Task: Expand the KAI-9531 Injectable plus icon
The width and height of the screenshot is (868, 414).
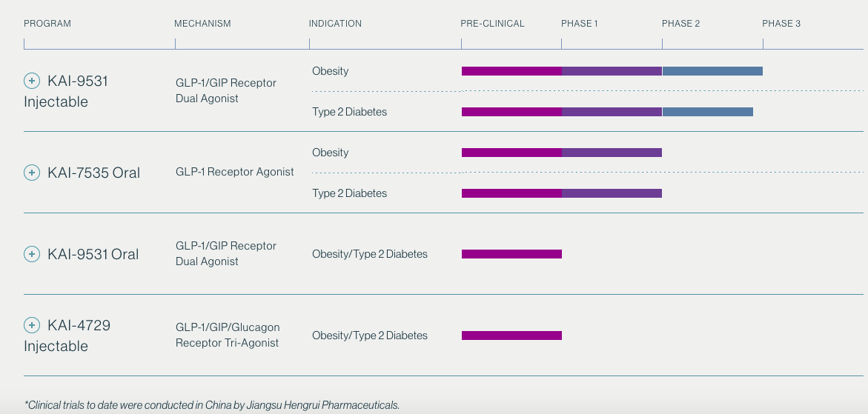Action: pyautogui.click(x=32, y=81)
